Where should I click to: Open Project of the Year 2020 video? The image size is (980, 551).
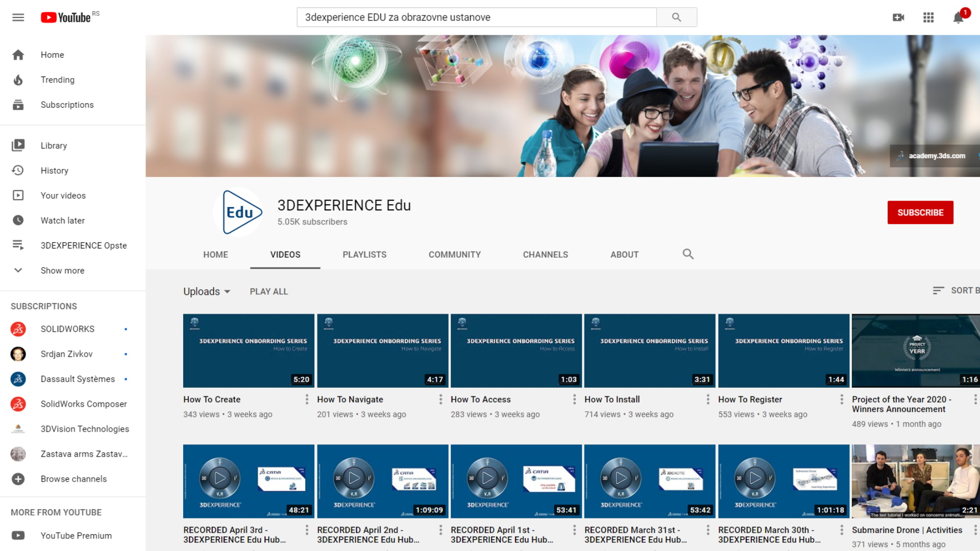(x=916, y=351)
